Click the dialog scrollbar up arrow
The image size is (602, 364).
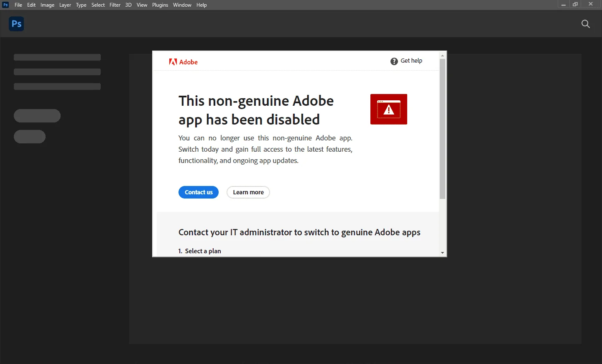click(442, 56)
